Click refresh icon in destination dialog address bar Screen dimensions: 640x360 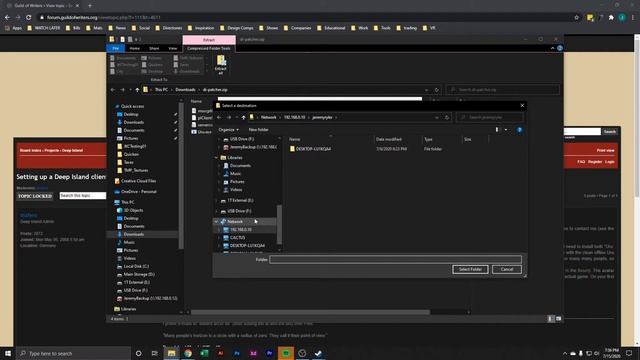pyautogui.click(x=447, y=118)
